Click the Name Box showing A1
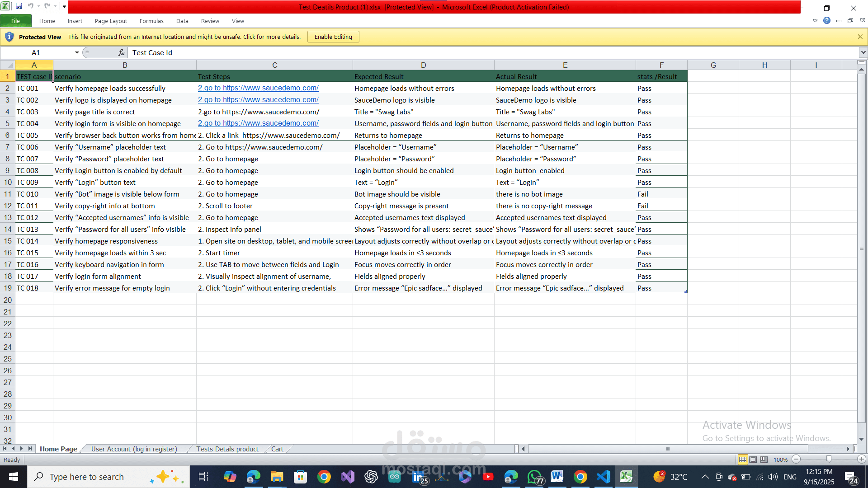The image size is (868, 488). [36, 53]
